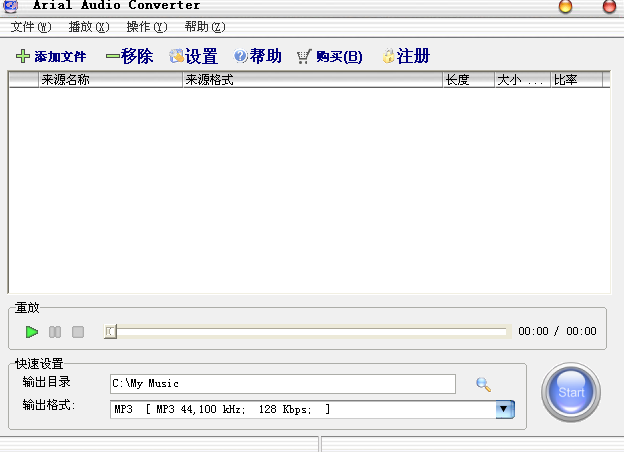The width and height of the screenshot is (624, 452).
Task: Click the 来源名称 column header
Action: click(111, 80)
